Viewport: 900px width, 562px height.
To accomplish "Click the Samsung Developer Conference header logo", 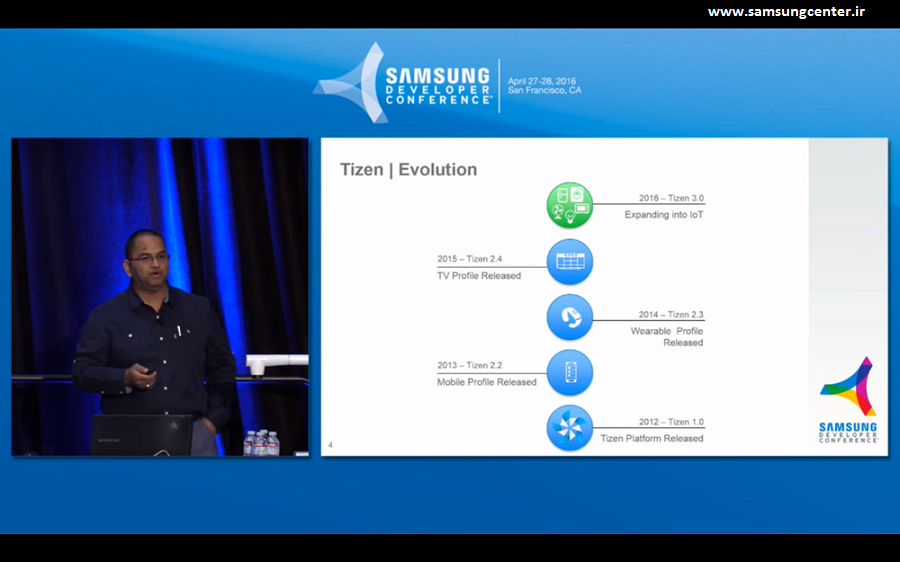I will (402, 83).
